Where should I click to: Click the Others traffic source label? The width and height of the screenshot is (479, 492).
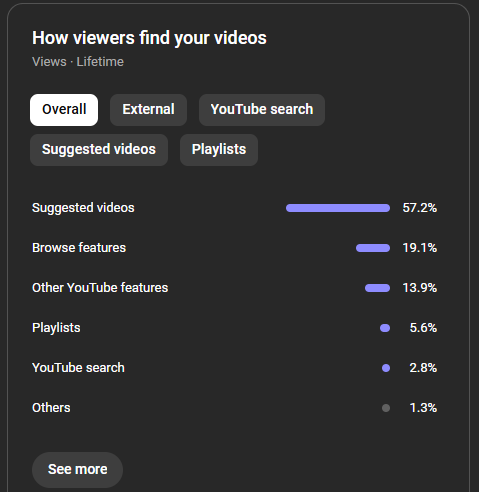pyautogui.click(x=51, y=408)
